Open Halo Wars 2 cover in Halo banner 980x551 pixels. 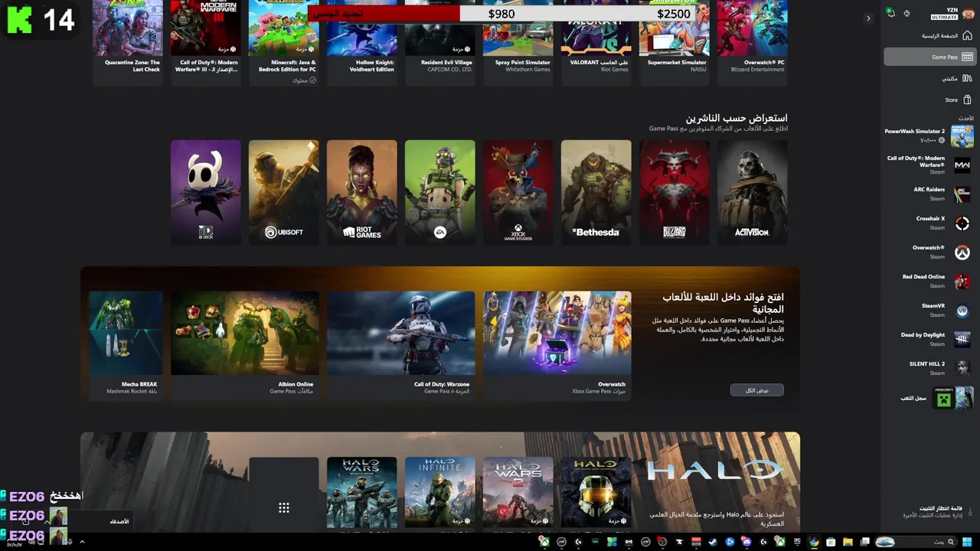coord(518,493)
